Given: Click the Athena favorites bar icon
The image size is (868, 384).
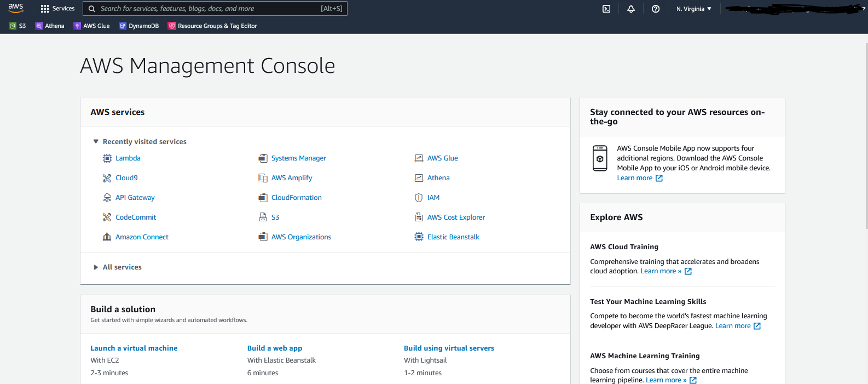Looking at the screenshot, I should pyautogui.click(x=39, y=26).
